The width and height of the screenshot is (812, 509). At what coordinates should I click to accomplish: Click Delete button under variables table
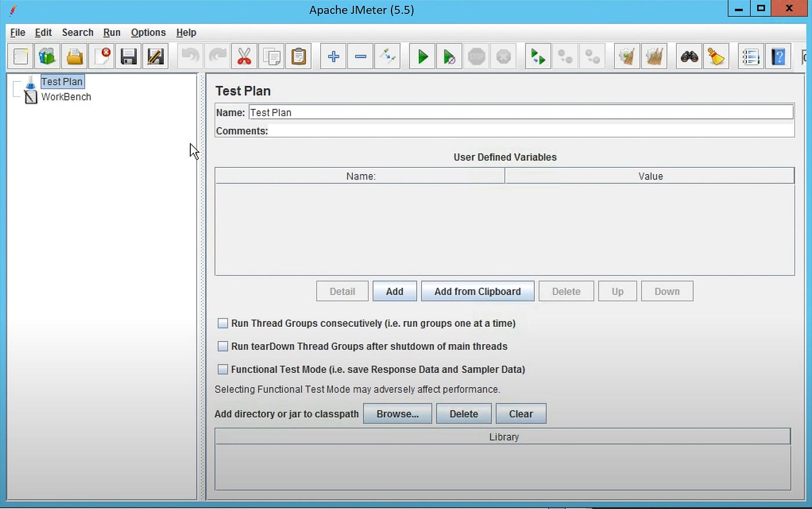(566, 291)
